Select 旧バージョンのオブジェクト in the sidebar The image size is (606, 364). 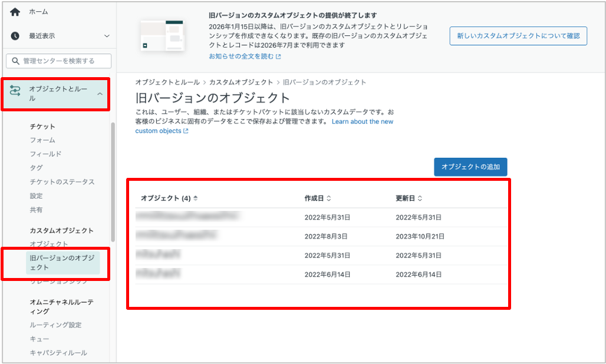point(63,263)
